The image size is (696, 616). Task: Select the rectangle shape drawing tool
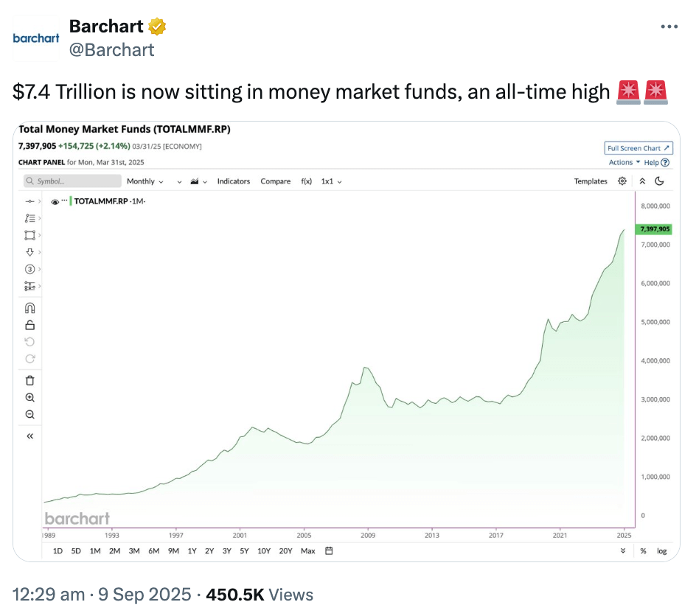tap(30, 235)
